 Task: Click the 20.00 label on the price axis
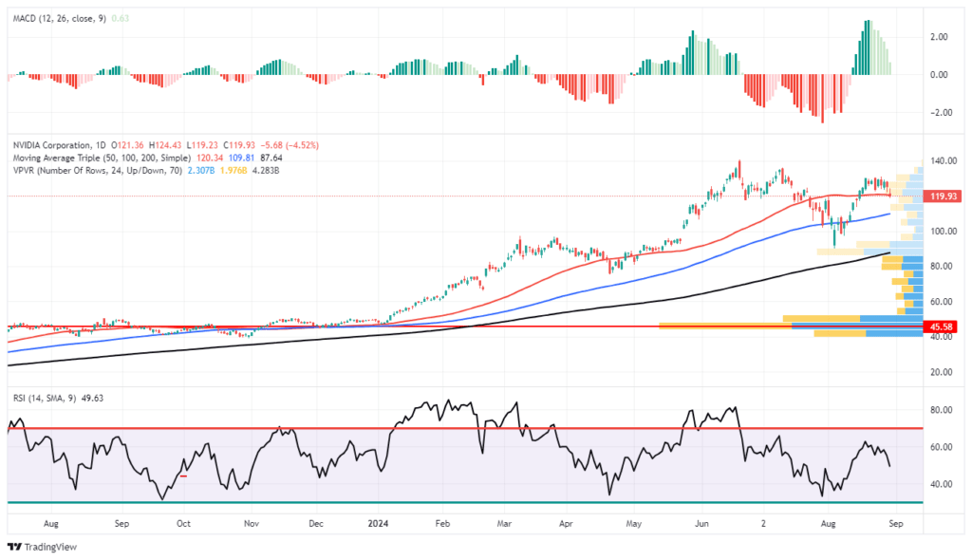tap(942, 372)
